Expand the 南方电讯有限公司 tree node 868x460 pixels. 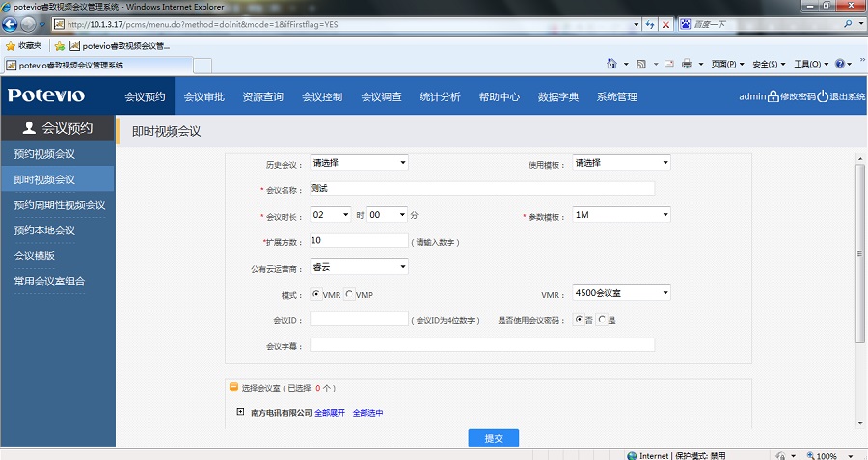coord(240,412)
